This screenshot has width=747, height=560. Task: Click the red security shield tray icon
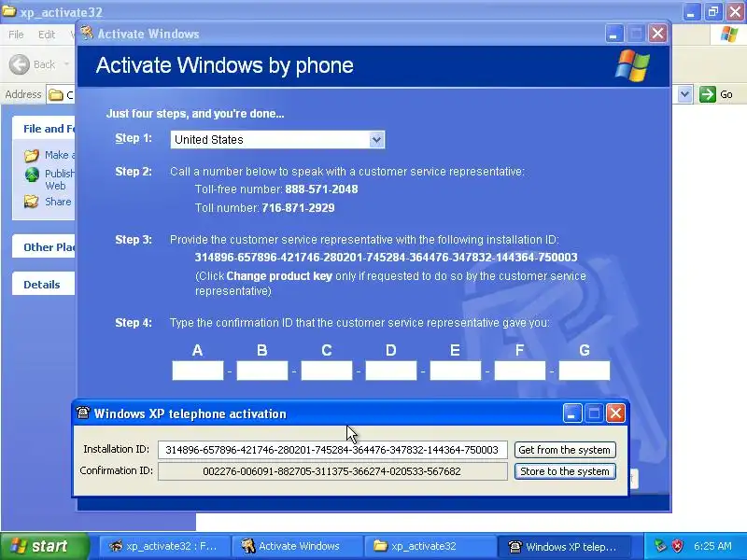[678, 546]
